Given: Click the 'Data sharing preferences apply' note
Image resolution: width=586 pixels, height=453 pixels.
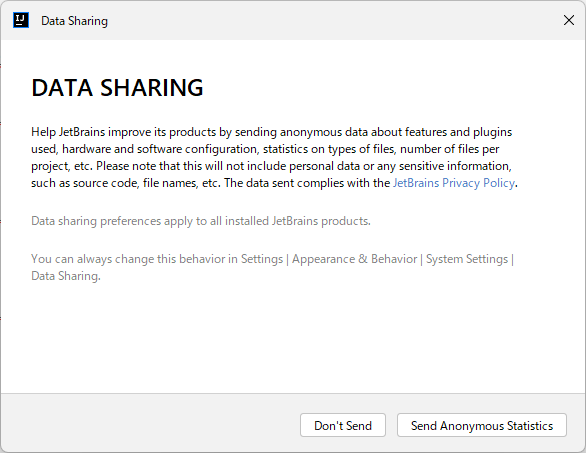Looking at the screenshot, I should pyautogui.click(x=201, y=221).
